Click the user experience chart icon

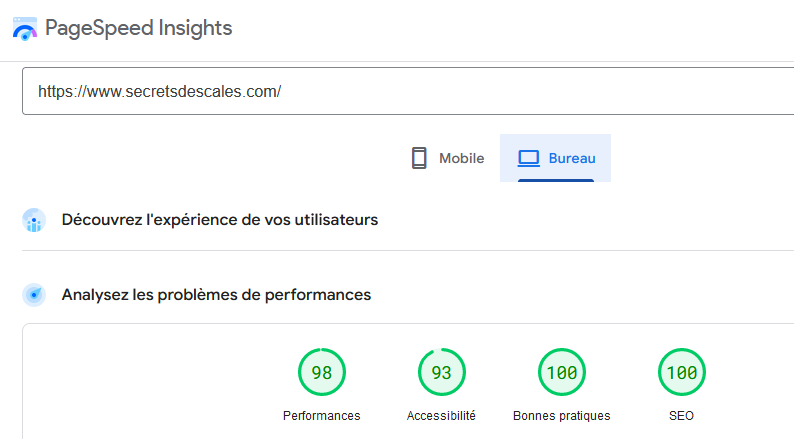click(34, 220)
